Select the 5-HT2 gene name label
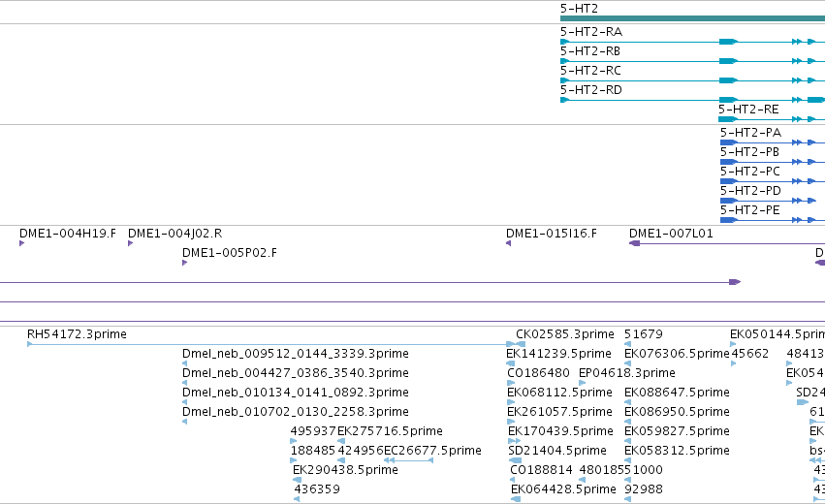Screen dimensions: 825x504 point(579,9)
